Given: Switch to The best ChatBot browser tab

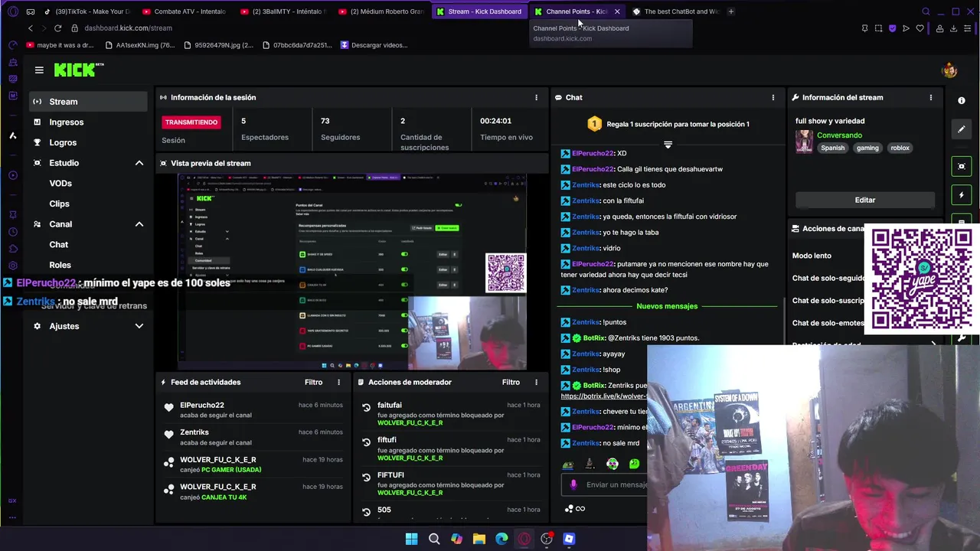Looking at the screenshot, I should click(675, 11).
